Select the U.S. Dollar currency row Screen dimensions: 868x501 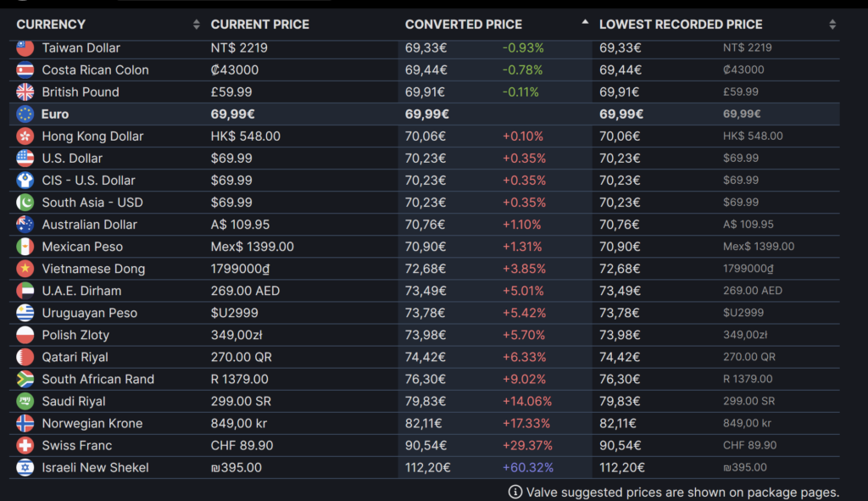72,159
